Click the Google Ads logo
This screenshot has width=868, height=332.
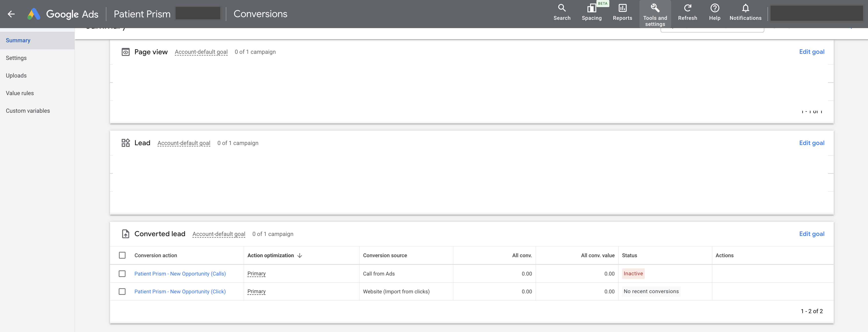coord(63,14)
